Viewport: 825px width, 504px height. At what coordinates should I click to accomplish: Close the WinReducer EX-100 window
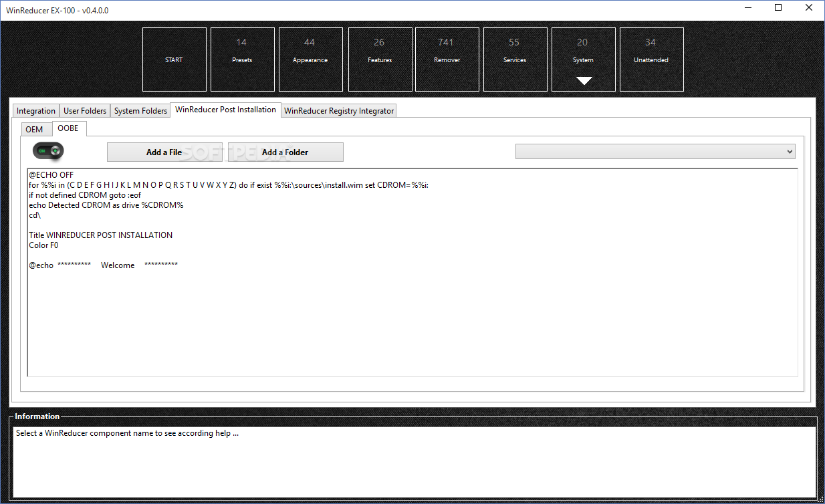point(809,8)
